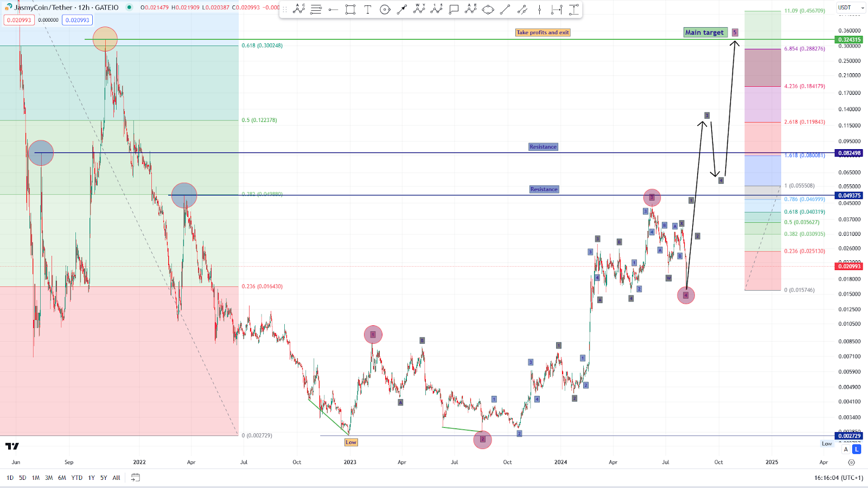
Task: Select the callout note tool
Action: click(x=454, y=9)
